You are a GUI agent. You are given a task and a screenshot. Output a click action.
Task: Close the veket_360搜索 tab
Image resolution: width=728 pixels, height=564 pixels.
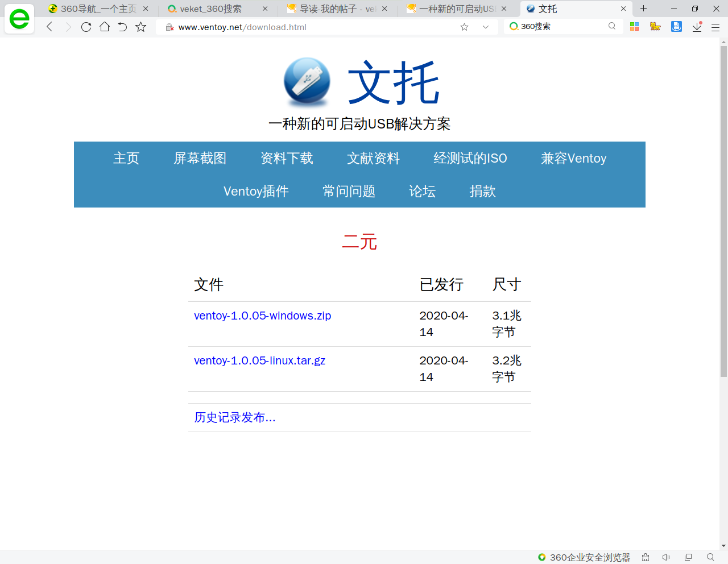point(265,9)
